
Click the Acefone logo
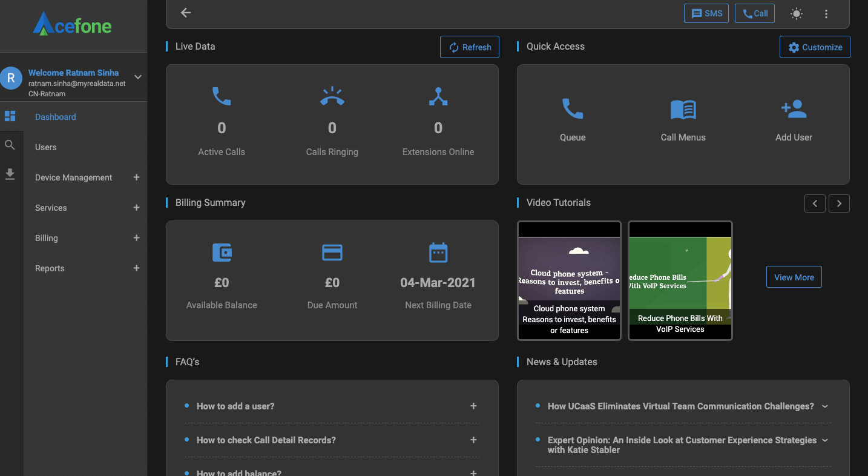72,24
